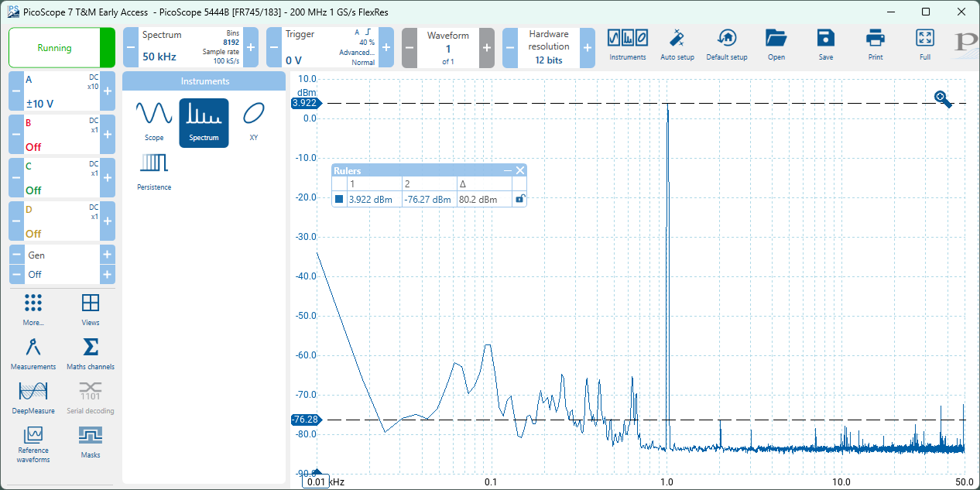Click the Instruments panel header

[x=205, y=81]
